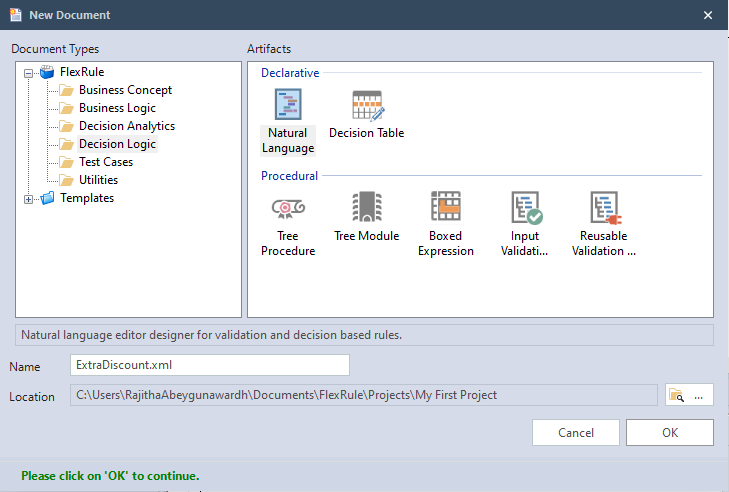
Task: Click the Input Validati... label text
Action: 524,243
